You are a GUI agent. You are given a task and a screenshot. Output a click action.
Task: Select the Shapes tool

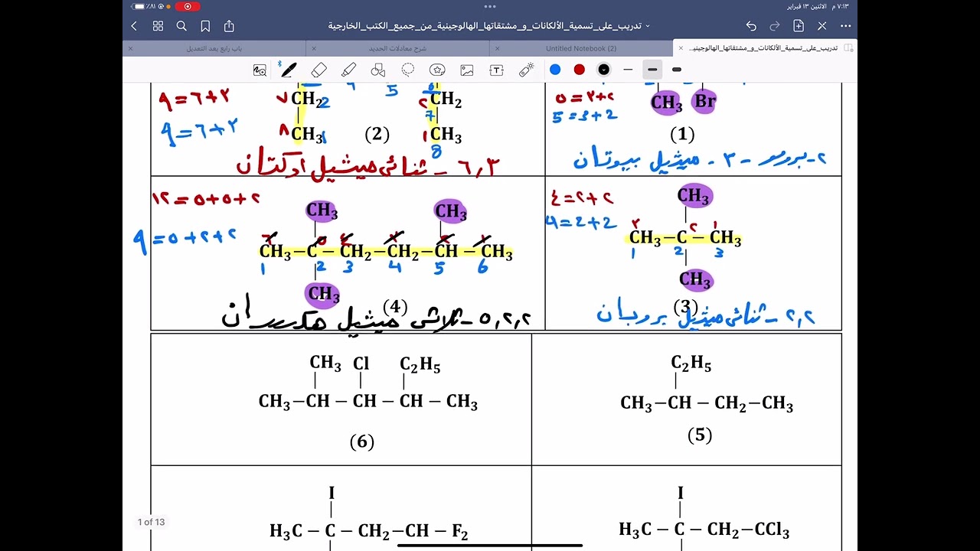tap(378, 70)
